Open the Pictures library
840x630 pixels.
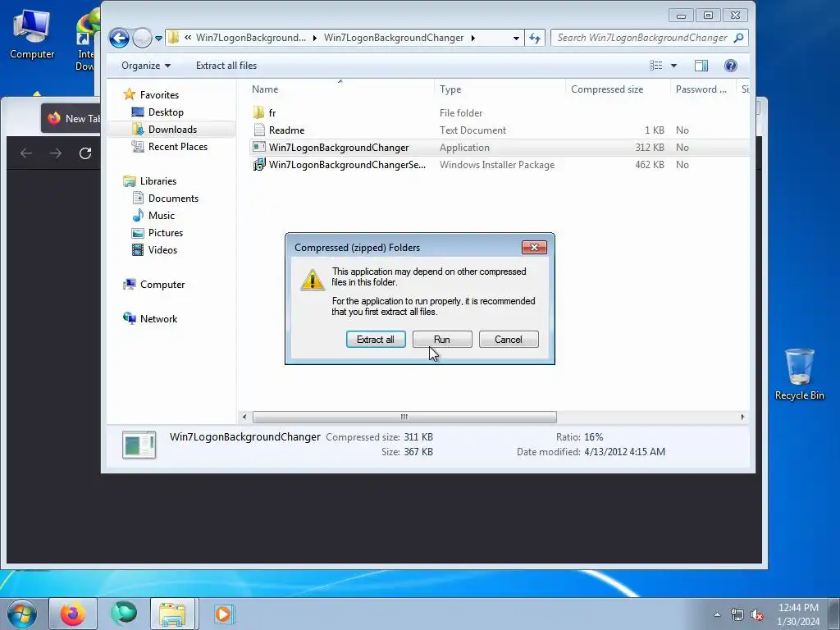coord(166,232)
